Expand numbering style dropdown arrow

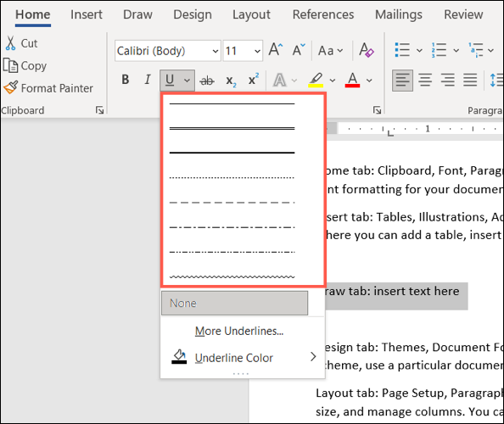456,50
